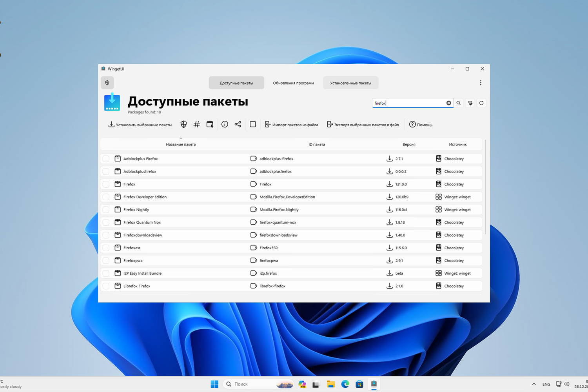Image resolution: width=588 pixels, height=392 pixels.
Task: Click the magnifier search icon beside the query field
Action: (459, 103)
